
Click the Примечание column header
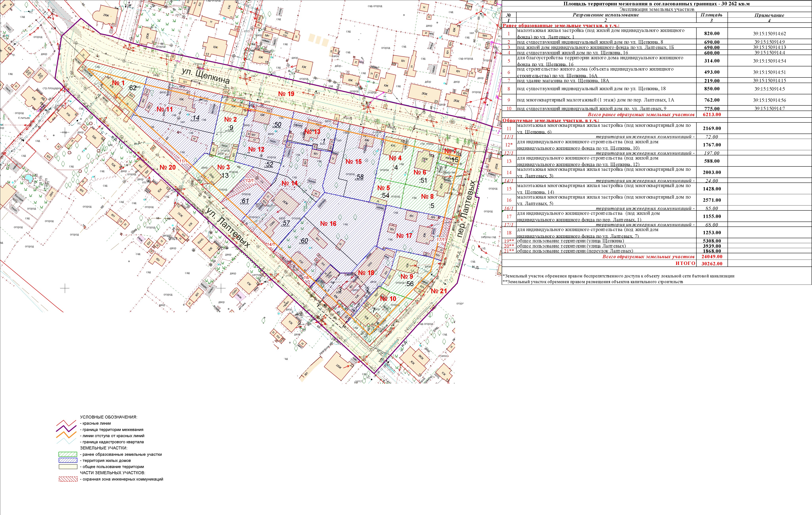[x=769, y=15]
